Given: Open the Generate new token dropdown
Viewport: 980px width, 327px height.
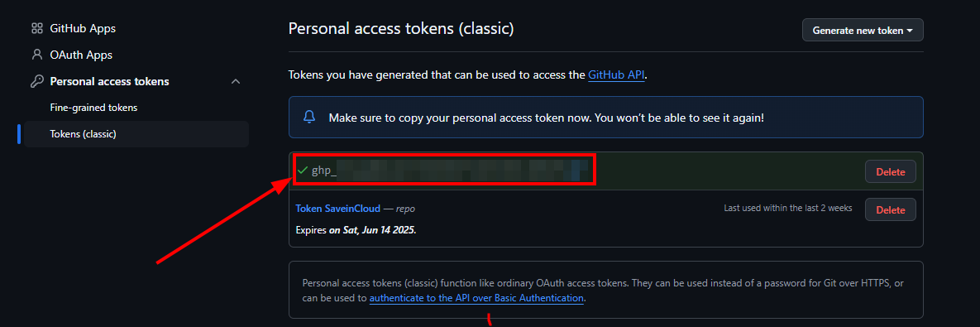Looking at the screenshot, I should (x=863, y=30).
